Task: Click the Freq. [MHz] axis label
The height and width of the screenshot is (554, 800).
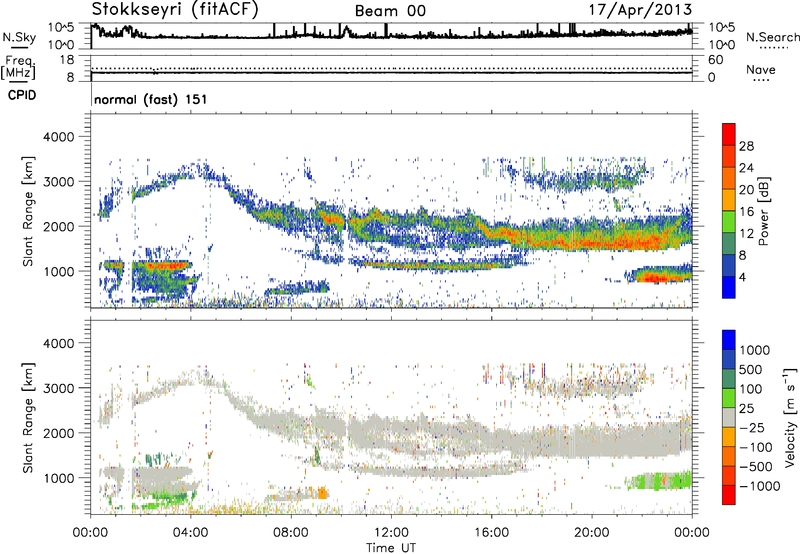Action: 18,68
